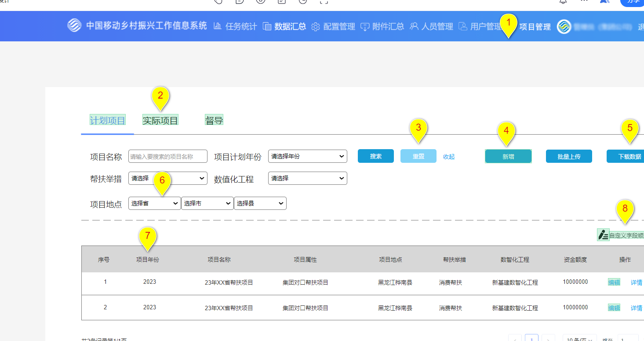Open 配置管理 via its gear icon
The width and height of the screenshot is (644, 341).
click(x=316, y=27)
